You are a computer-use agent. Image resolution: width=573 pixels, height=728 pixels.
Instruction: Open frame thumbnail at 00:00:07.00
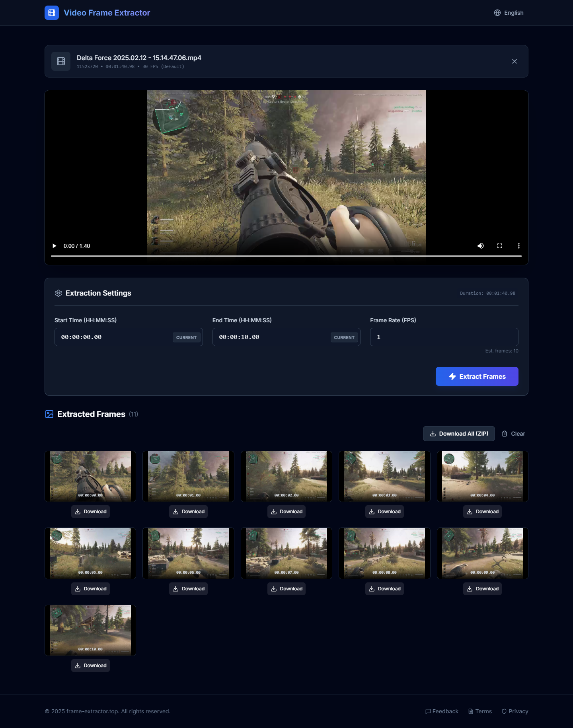pos(286,553)
